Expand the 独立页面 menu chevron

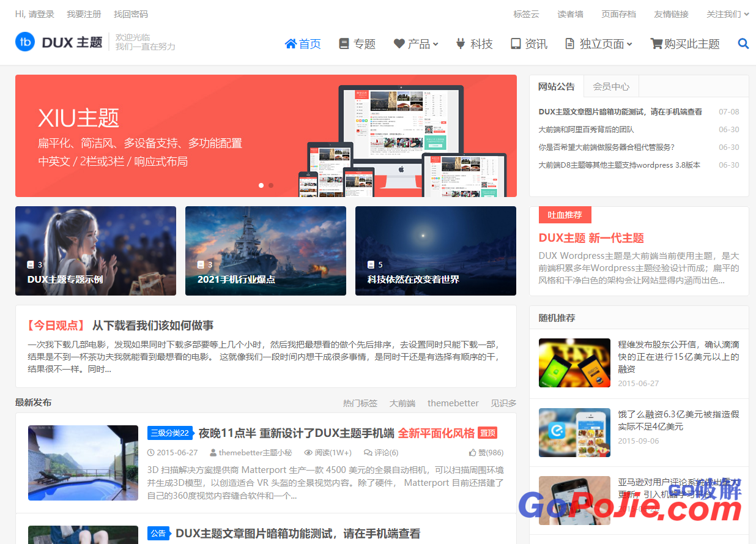pos(629,44)
